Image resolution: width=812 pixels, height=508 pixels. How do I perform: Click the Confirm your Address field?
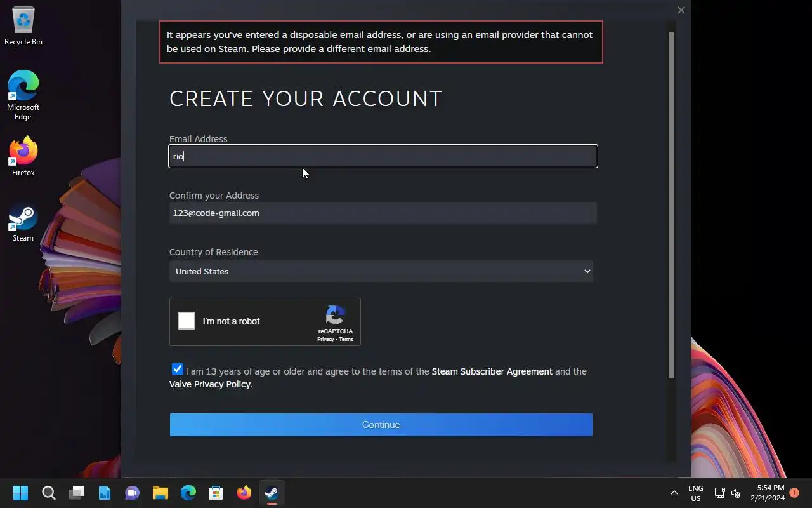point(383,213)
